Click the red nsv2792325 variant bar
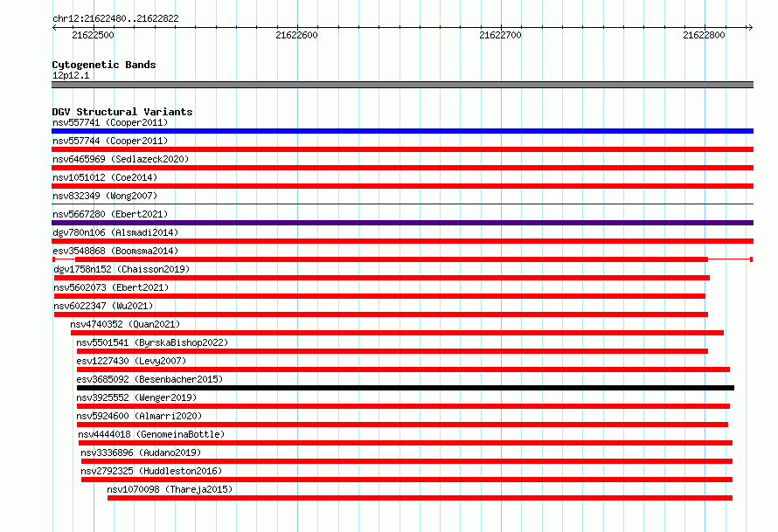 pyautogui.click(x=406, y=480)
